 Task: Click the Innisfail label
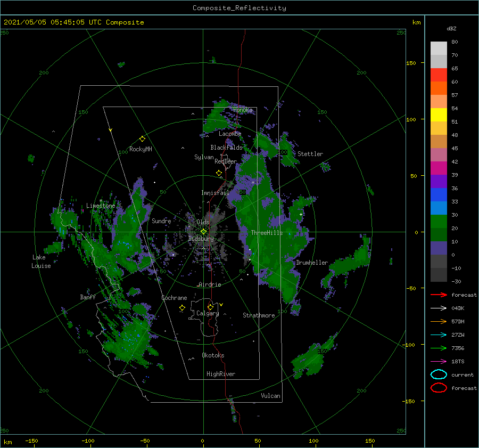pos(215,193)
